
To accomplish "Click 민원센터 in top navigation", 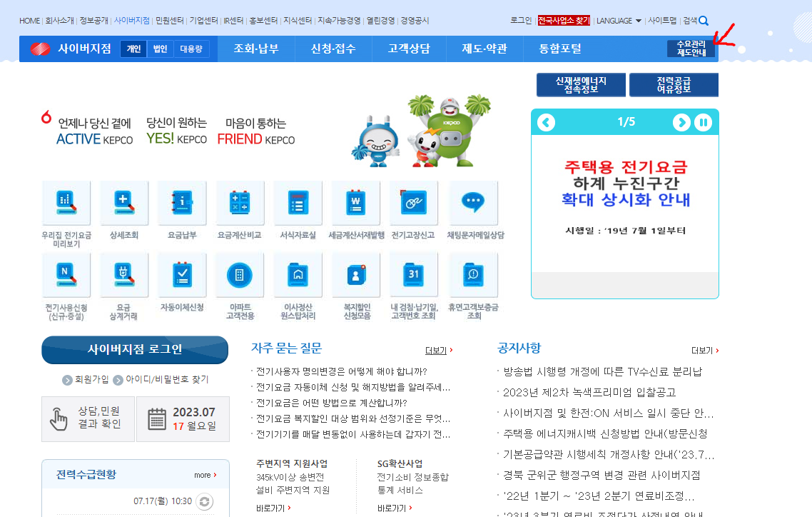I will [x=169, y=21].
